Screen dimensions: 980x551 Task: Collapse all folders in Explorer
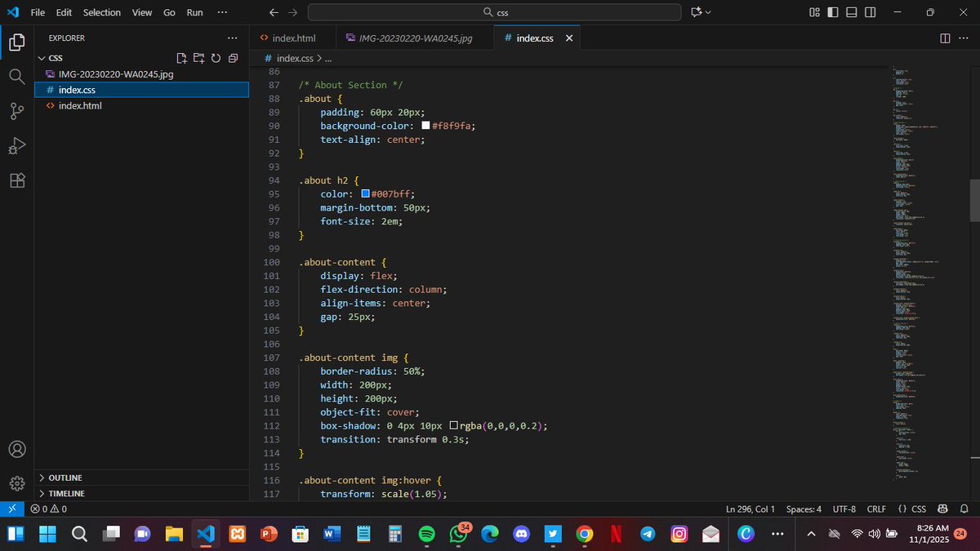coord(233,58)
